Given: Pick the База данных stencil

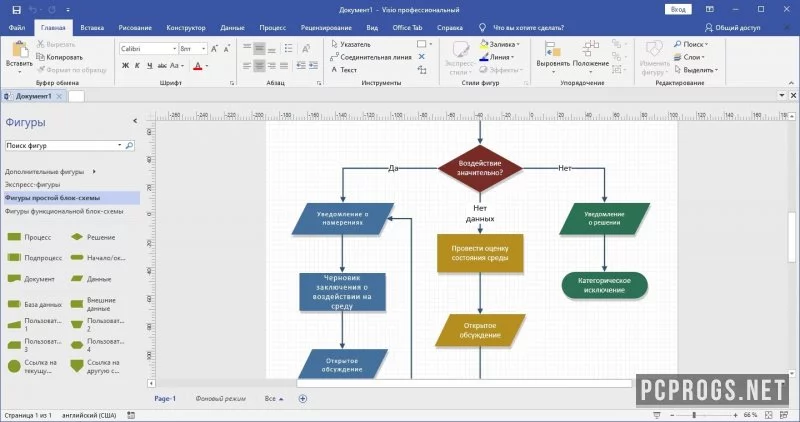Looking at the screenshot, I should (x=14, y=304).
